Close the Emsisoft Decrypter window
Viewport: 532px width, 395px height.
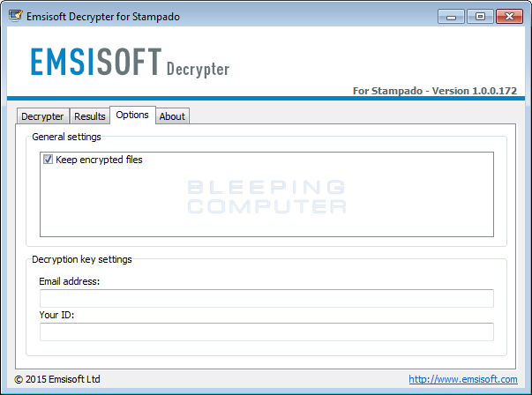click(x=509, y=16)
